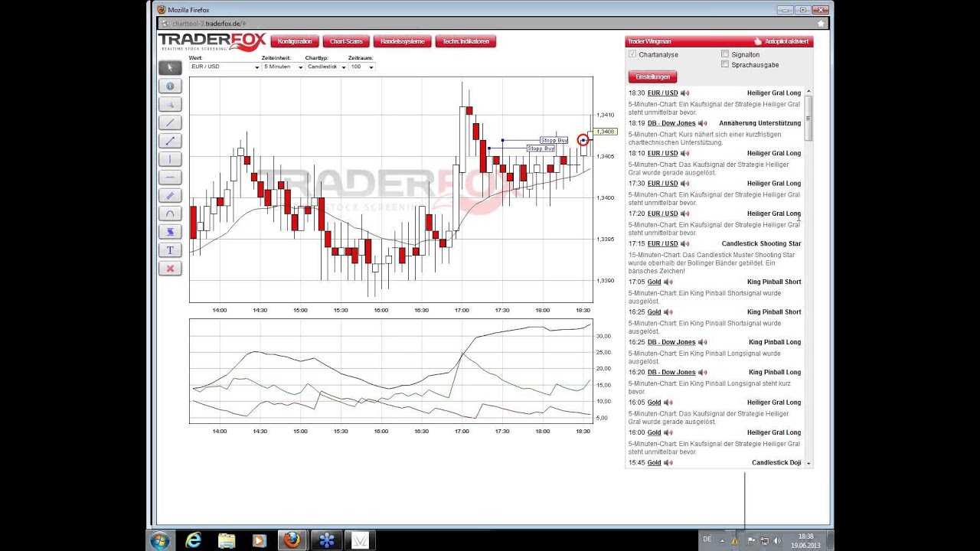Click the 1,3408 current price label
This screenshot has height=551, width=980.
coord(606,132)
